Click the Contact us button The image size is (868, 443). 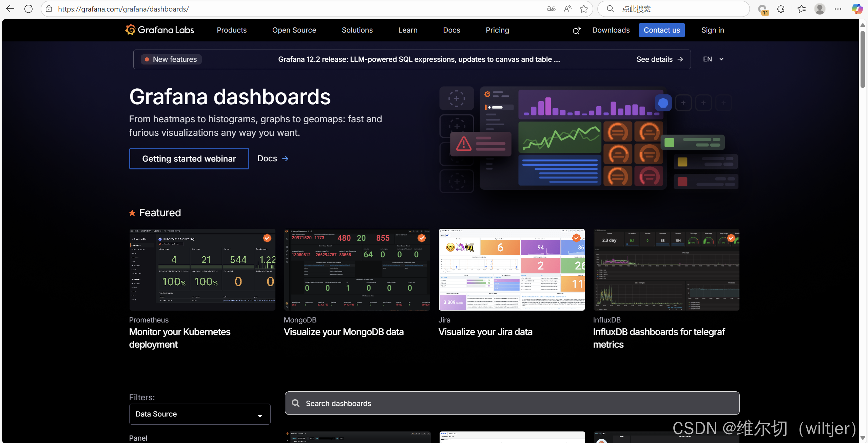(661, 30)
